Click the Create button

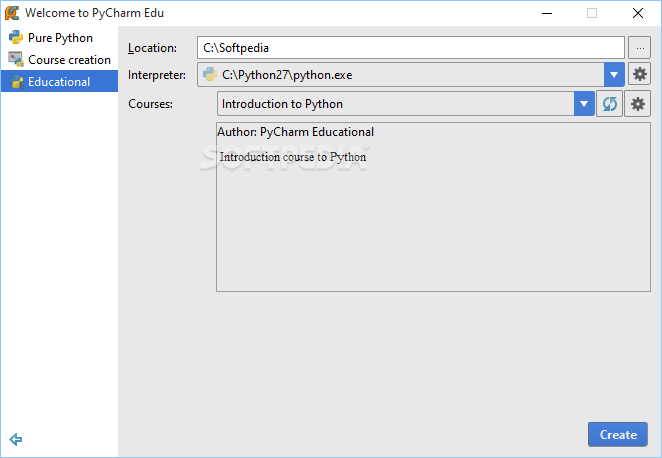coord(618,434)
